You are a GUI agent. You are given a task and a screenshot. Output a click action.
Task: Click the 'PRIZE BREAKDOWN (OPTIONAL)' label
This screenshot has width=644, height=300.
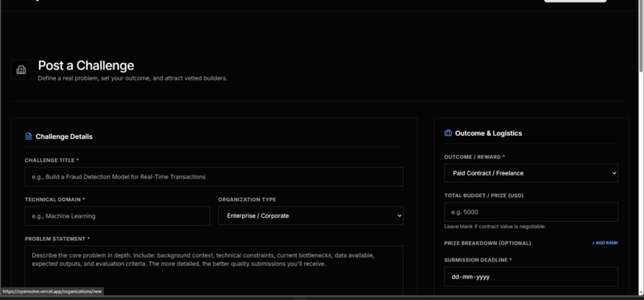[x=487, y=243]
